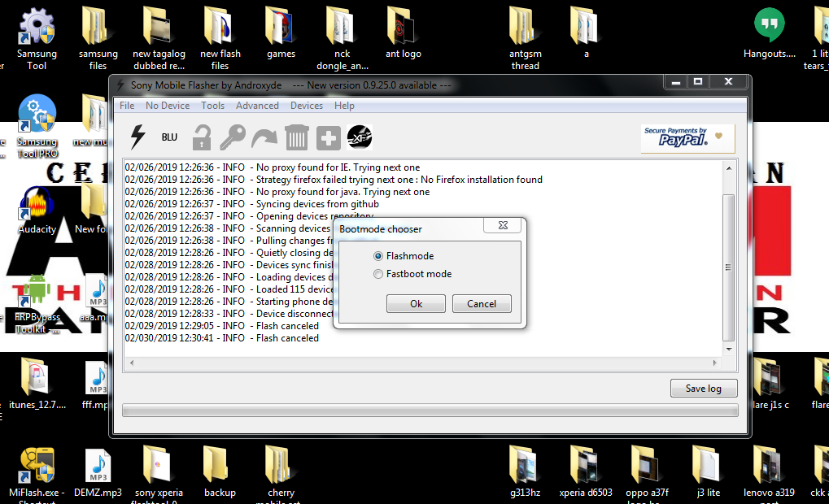Click the log vertical scrollbar thumb

tap(729, 267)
